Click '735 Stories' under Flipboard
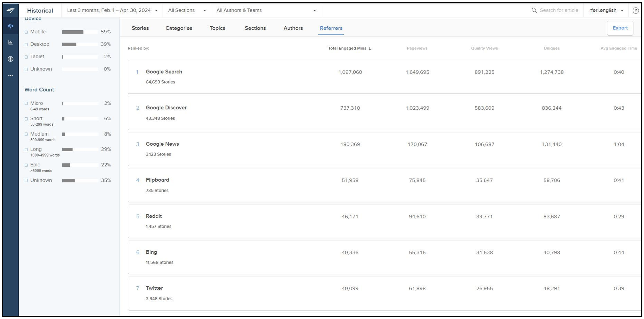The height and width of the screenshot is (319, 644). pos(157,190)
